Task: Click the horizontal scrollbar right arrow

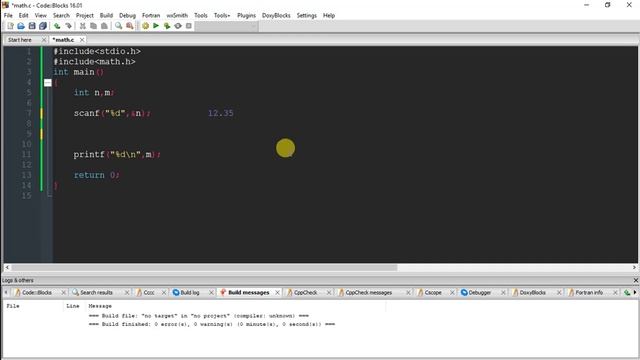Action: (x=634, y=268)
